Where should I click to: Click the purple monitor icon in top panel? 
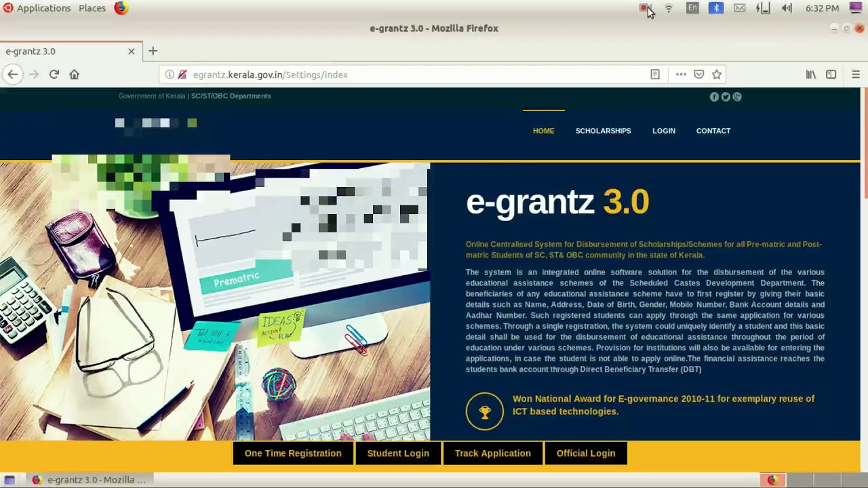[856, 8]
